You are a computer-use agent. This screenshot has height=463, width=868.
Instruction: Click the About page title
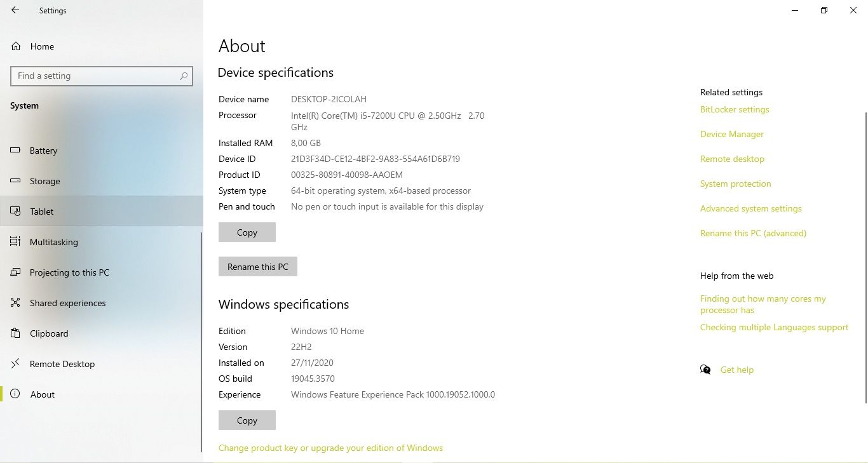pos(242,46)
